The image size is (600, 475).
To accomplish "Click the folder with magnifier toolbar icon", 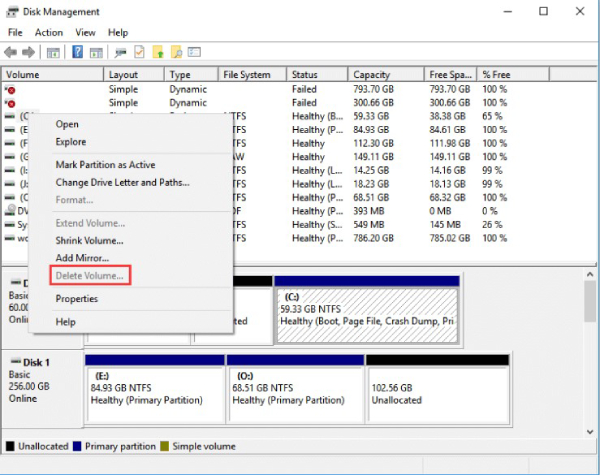I will (176, 52).
